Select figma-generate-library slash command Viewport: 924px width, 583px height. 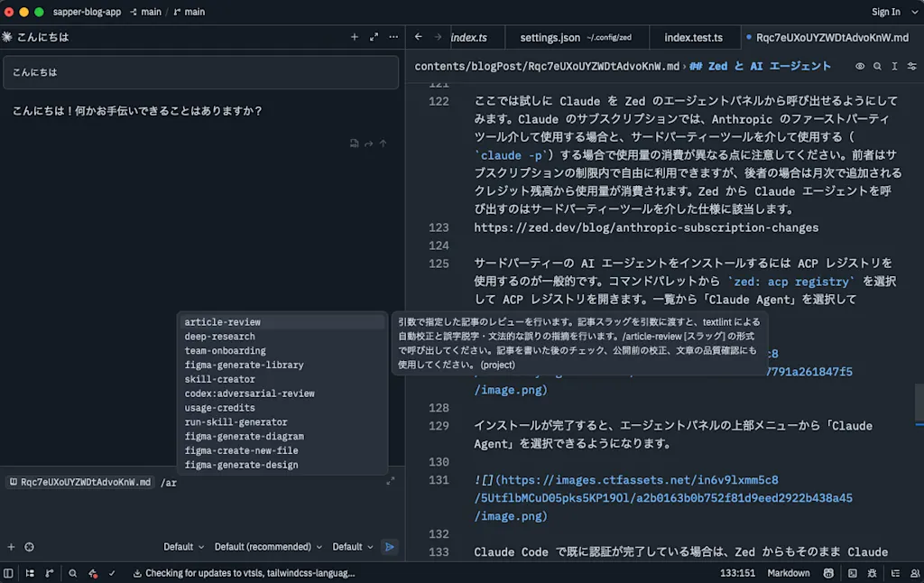tap(282, 365)
